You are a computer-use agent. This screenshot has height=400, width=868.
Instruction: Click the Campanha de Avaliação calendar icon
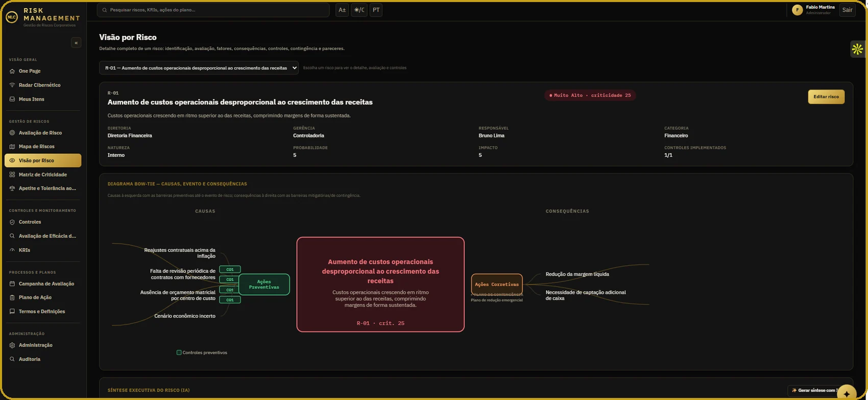pyautogui.click(x=12, y=284)
